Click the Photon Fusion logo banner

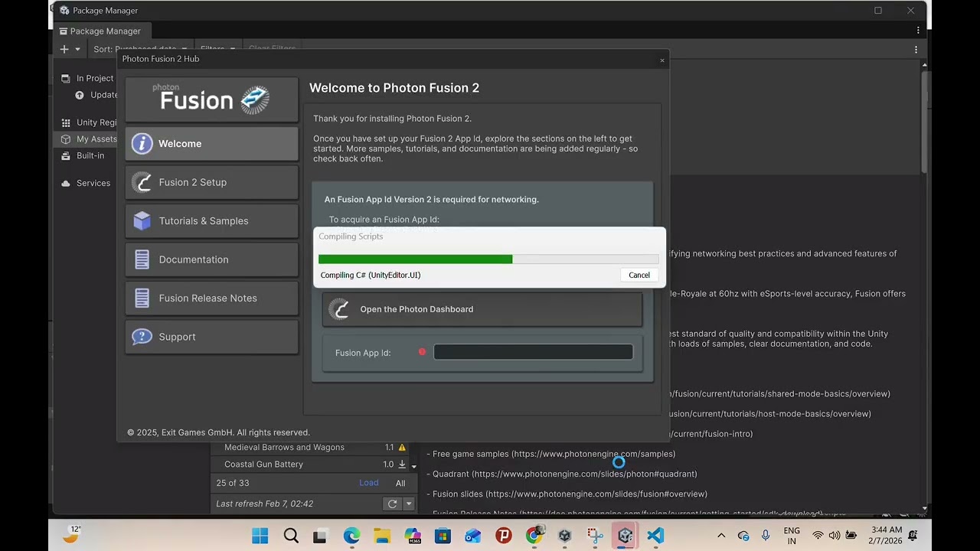pyautogui.click(x=212, y=99)
